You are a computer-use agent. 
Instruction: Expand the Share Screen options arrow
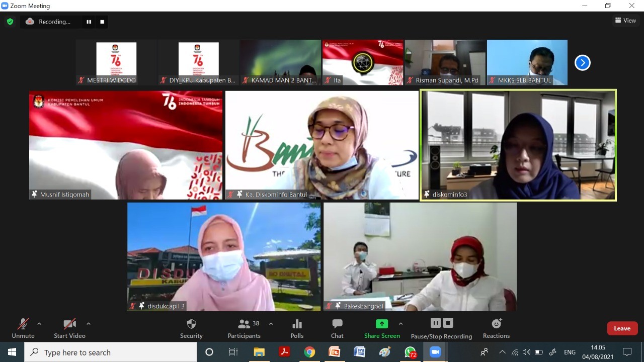[x=400, y=324]
